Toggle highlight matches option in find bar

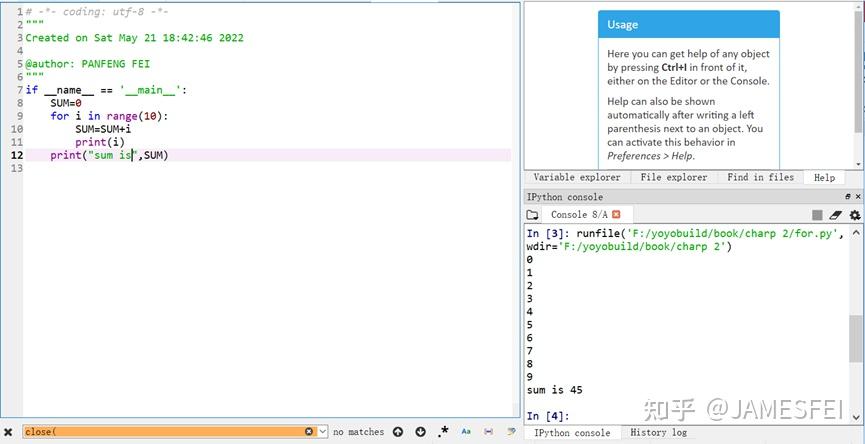(511, 431)
